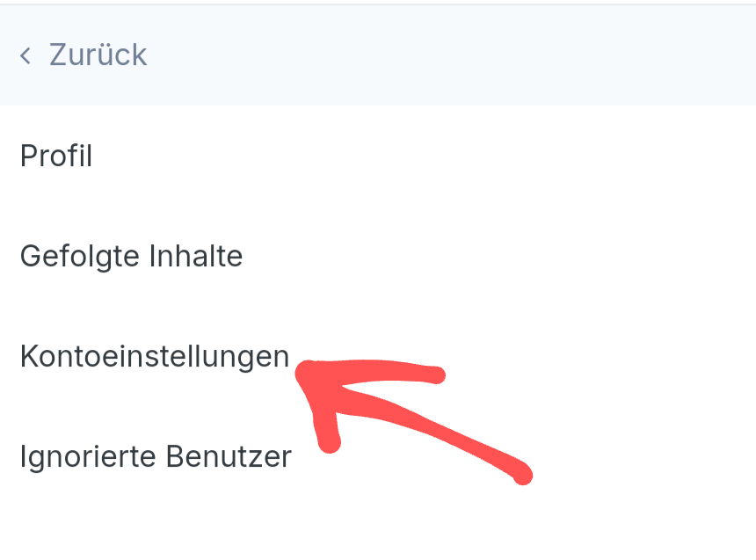
Task: View your Profil page
Action: click(56, 156)
